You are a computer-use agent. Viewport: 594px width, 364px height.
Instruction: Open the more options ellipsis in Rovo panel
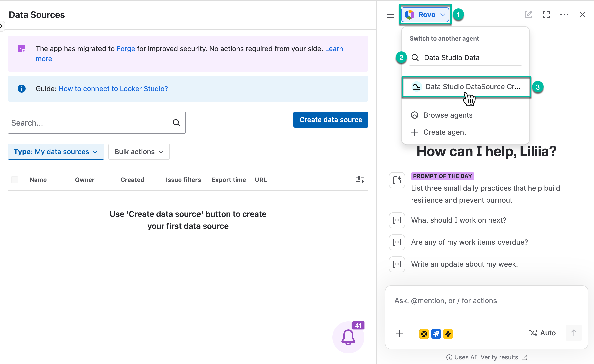[564, 15]
